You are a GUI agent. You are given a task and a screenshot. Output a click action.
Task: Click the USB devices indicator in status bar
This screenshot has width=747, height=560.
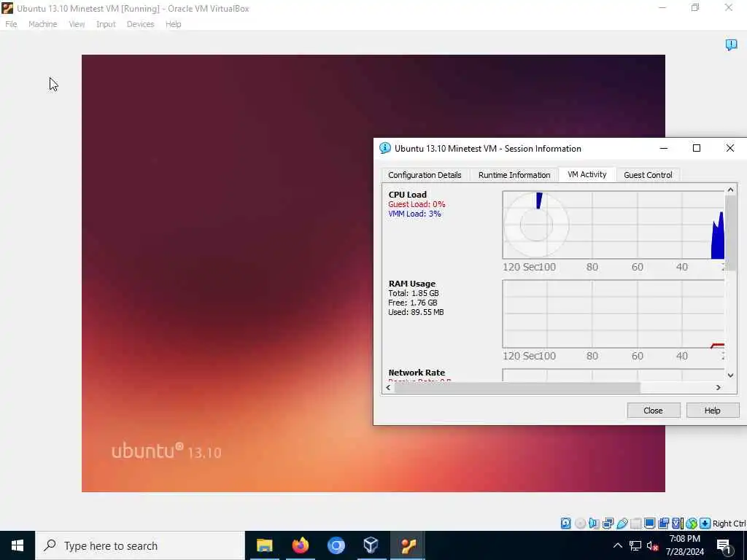pyautogui.click(x=622, y=524)
